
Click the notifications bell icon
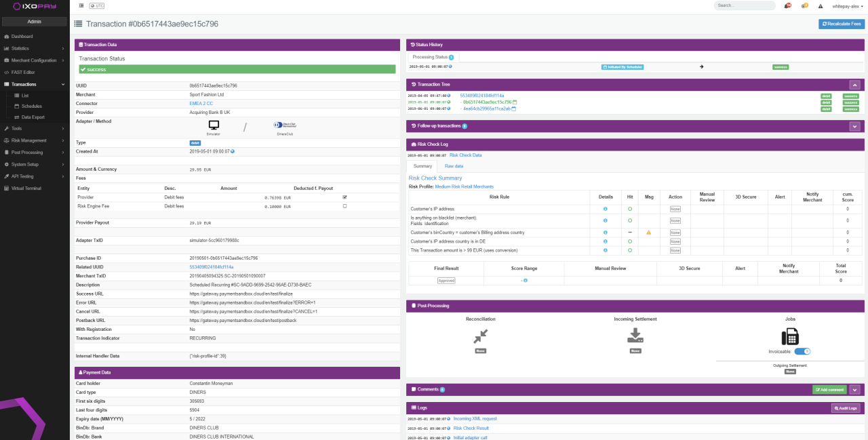click(x=787, y=5)
